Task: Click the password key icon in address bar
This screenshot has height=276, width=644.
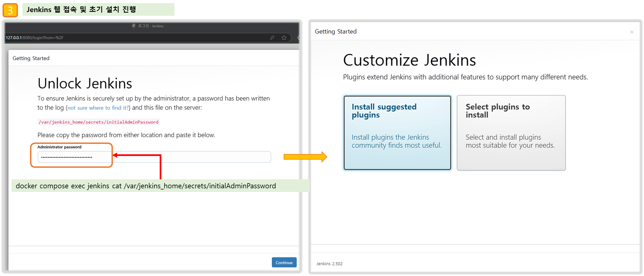Action: coord(272,38)
